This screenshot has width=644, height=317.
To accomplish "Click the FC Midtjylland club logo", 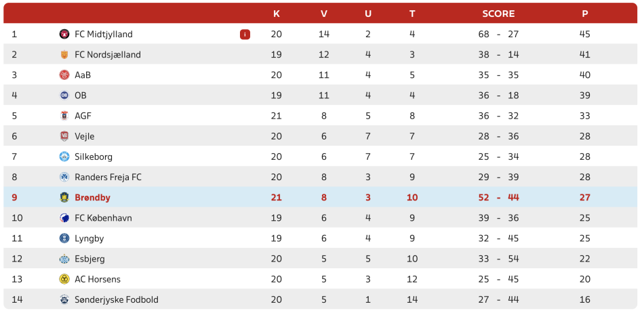I will pyautogui.click(x=64, y=34).
